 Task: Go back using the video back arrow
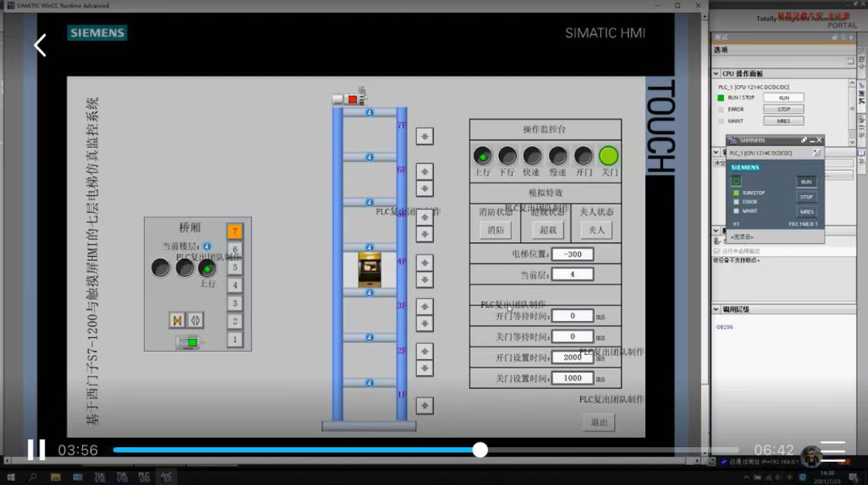pyautogui.click(x=40, y=45)
